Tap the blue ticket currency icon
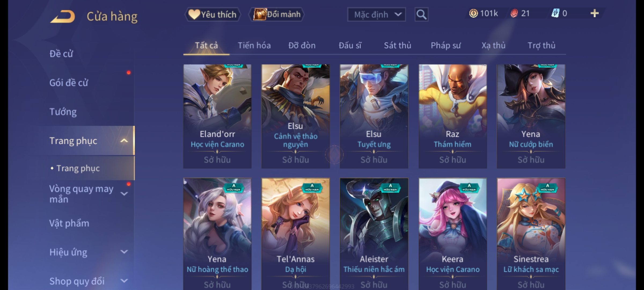Screen dimensions: 644x290 pos(555,13)
